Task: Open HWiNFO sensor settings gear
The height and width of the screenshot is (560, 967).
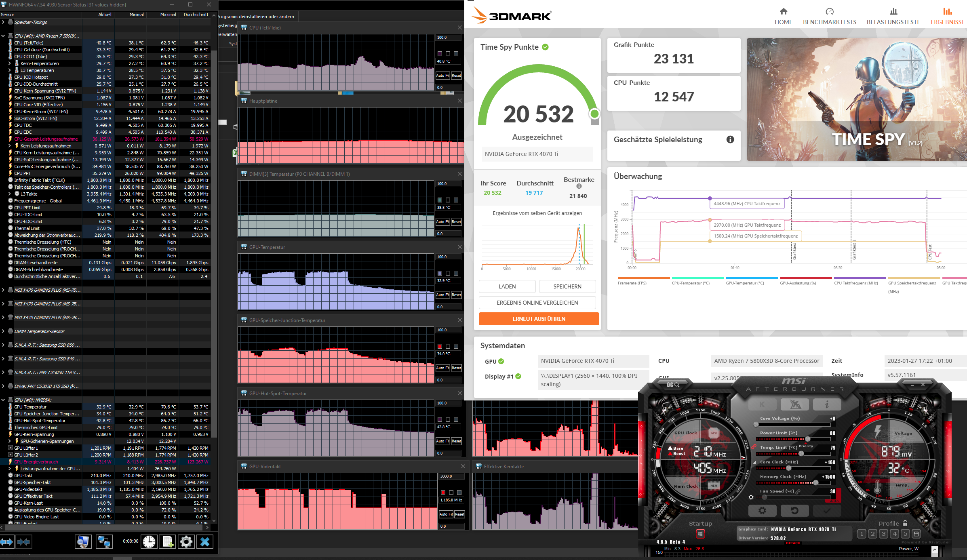Action: click(x=186, y=541)
